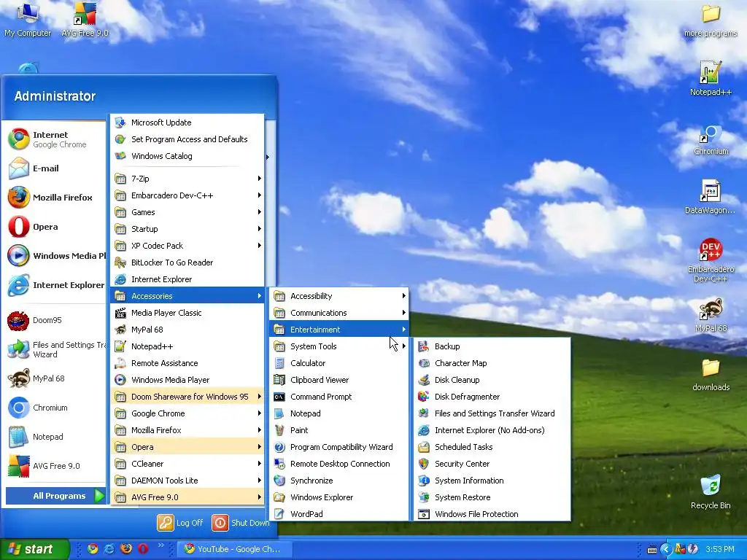This screenshot has width=747, height=560.
Task: Open Command Prompt from Accessories
Action: click(x=339, y=397)
